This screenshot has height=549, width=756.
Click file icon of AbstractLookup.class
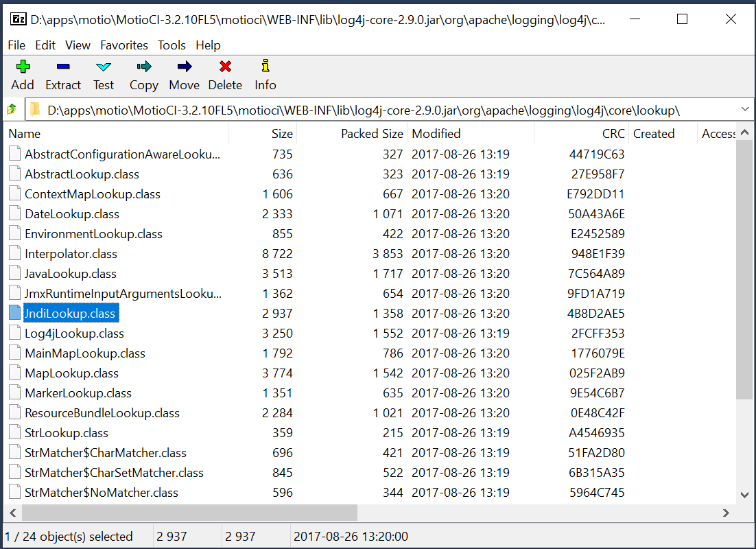[15, 174]
